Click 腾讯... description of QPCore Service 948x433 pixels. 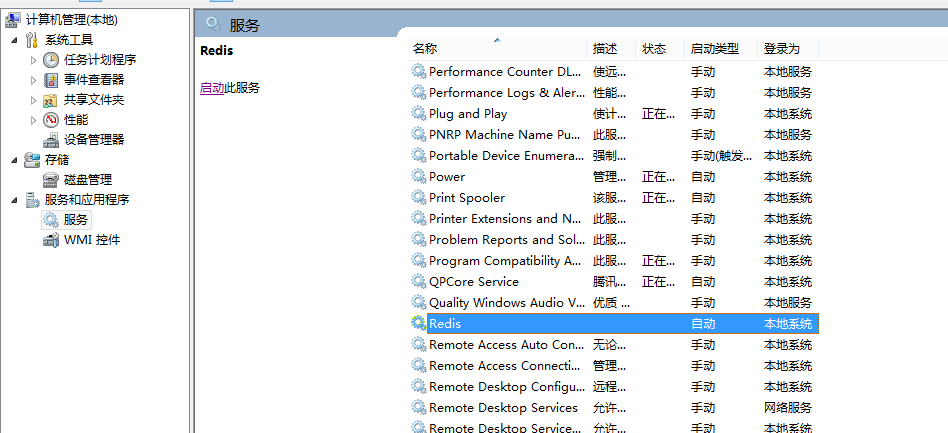point(609,282)
